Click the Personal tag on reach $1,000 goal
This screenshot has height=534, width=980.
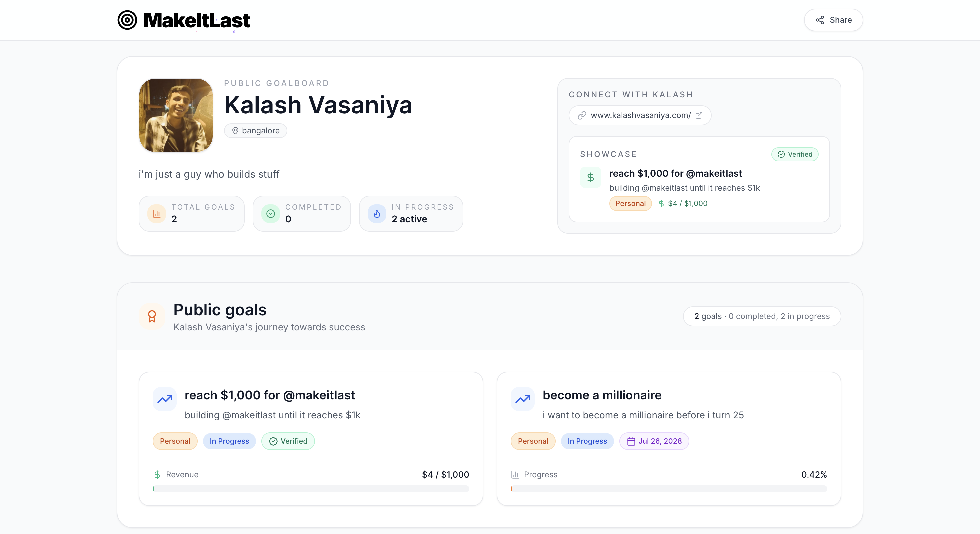coord(175,441)
